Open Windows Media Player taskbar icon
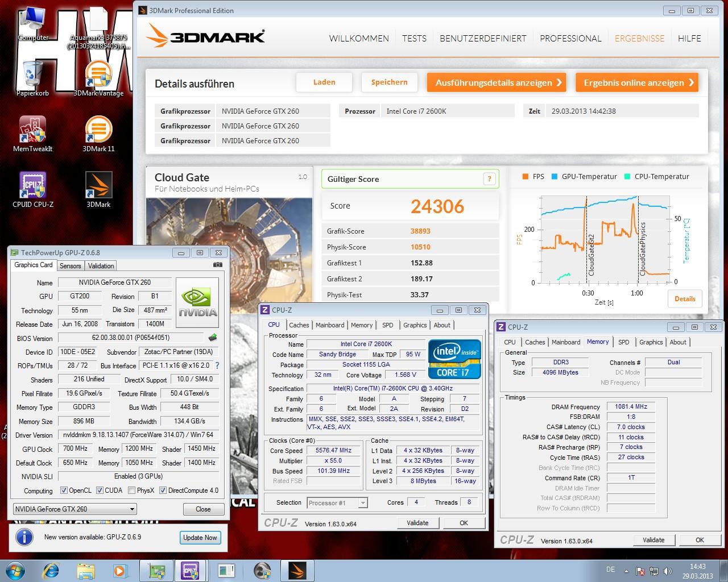The image size is (728, 582). coord(119,570)
